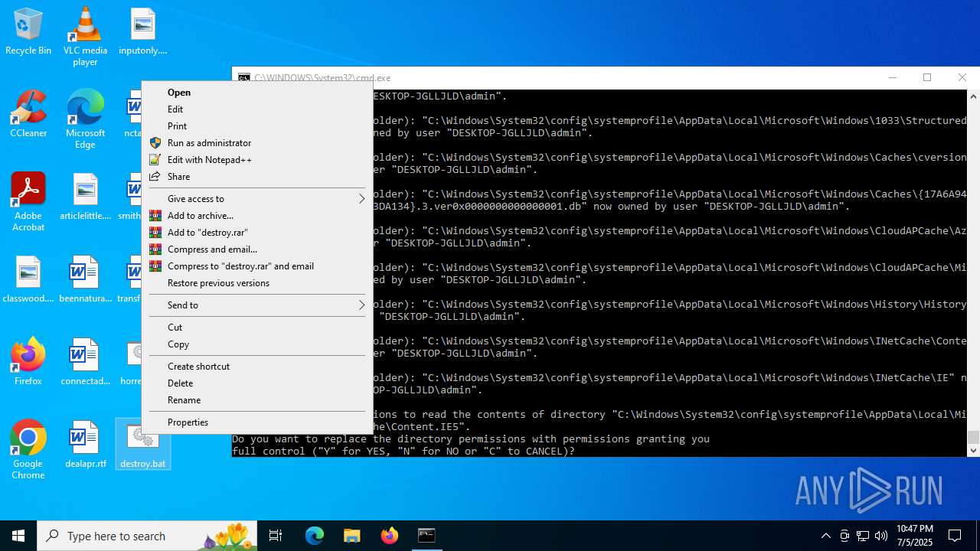Open File Explorer from taskbar
This screenshot has width=980, height=551.
pyautogui.click(x=352, y=536)
